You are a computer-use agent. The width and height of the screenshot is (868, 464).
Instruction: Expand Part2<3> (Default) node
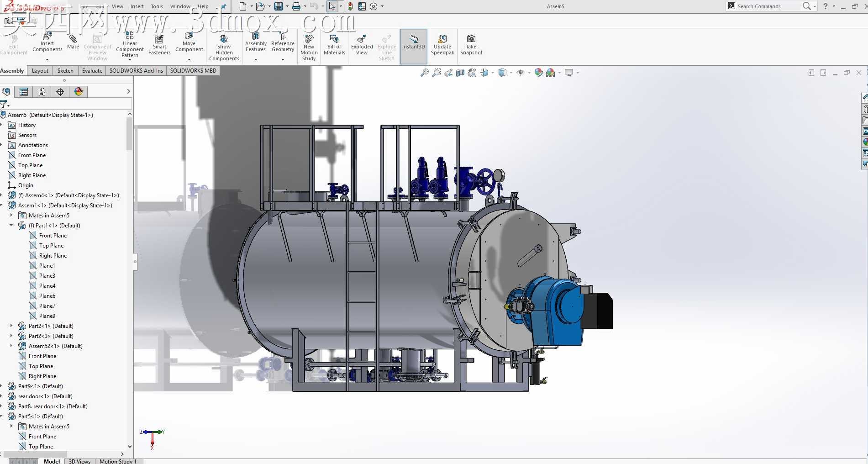click(x=11, y=336)
